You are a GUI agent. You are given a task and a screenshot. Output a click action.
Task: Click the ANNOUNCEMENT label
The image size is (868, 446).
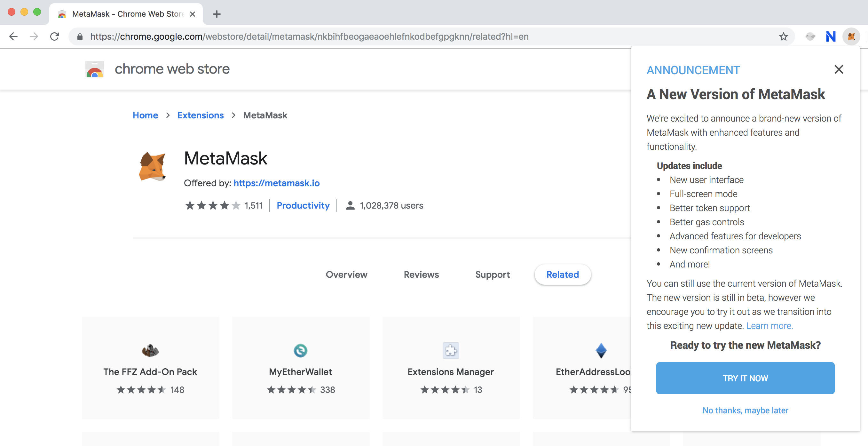click(x=693, y=70)
